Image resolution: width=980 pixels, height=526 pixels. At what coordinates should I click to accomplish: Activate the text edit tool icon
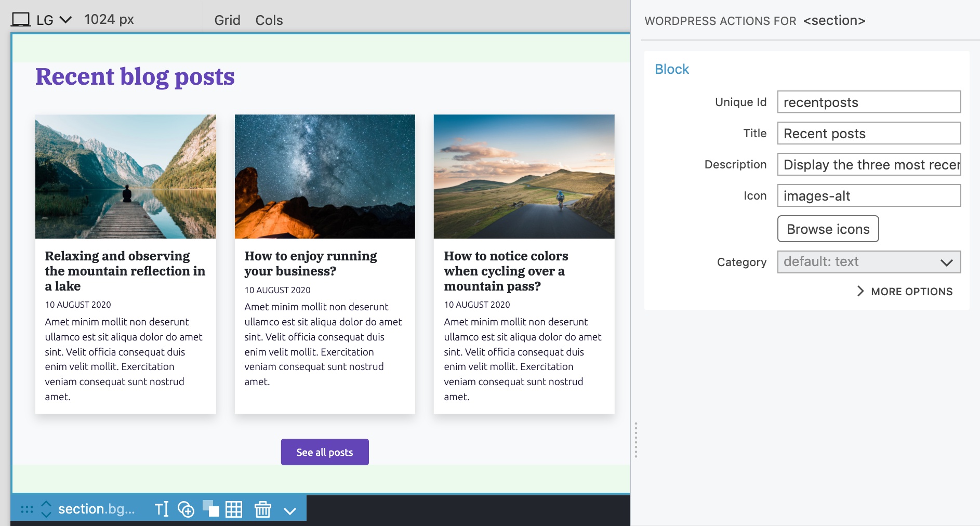tap(162, 509)
